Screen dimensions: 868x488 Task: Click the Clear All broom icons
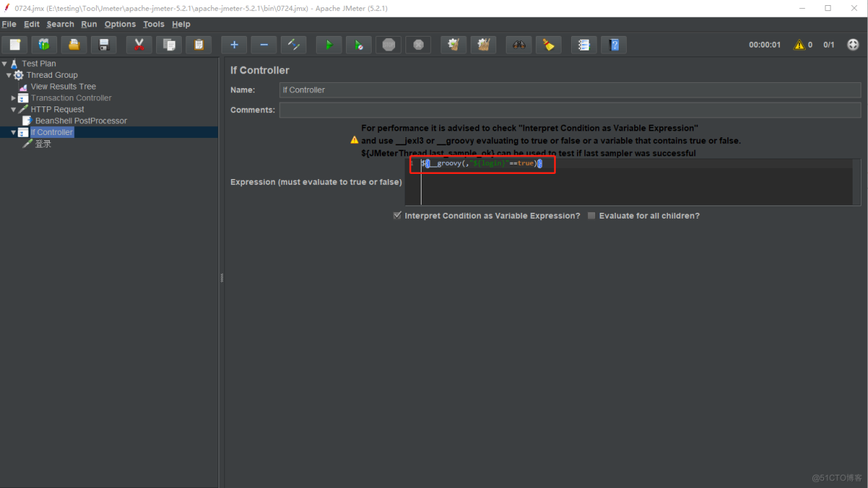tap(483, 45)
